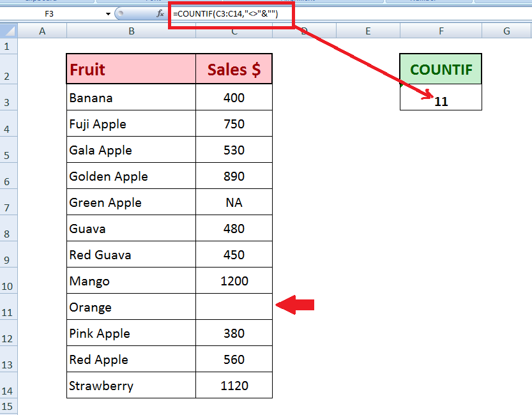Click the Sales $ header cell

coord(234,69)
